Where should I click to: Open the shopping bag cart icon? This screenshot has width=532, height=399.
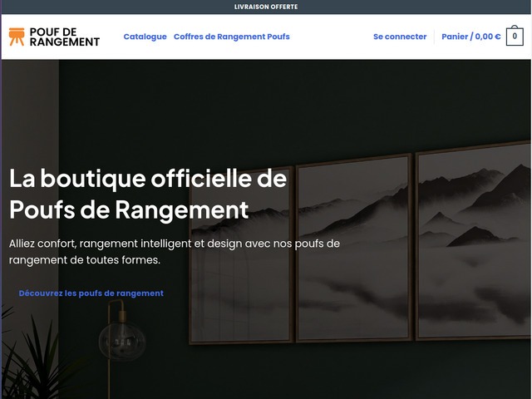pos(515,36)
